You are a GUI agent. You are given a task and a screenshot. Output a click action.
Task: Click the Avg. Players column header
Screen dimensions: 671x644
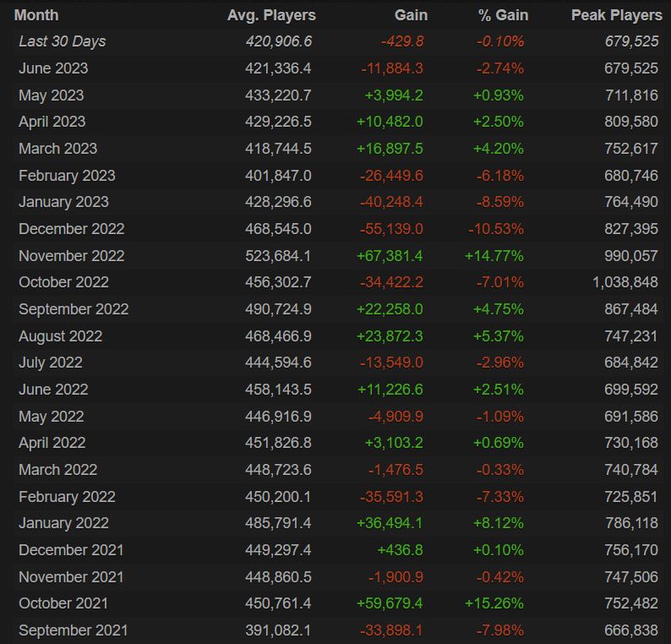(271, 15)
